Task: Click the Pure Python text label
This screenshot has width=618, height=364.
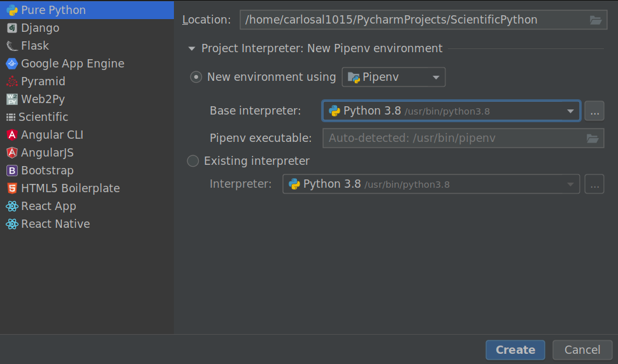Action: [x=54, y=10]
